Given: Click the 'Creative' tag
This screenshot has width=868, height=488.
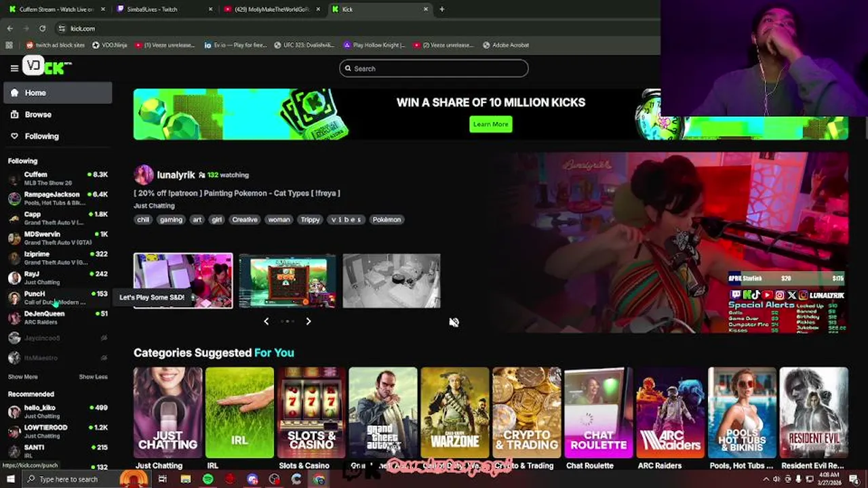Looking at the screenshot, I should coord(245,220).
